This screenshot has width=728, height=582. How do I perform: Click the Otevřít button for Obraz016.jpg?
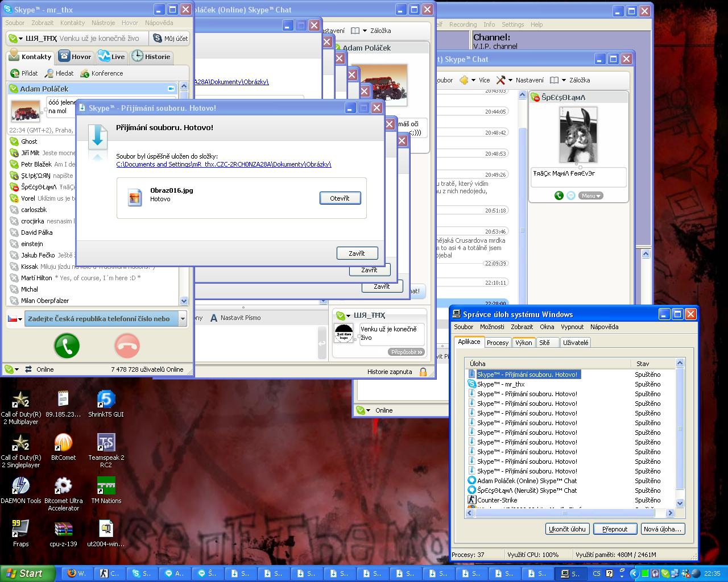click(x=340, y=198)
